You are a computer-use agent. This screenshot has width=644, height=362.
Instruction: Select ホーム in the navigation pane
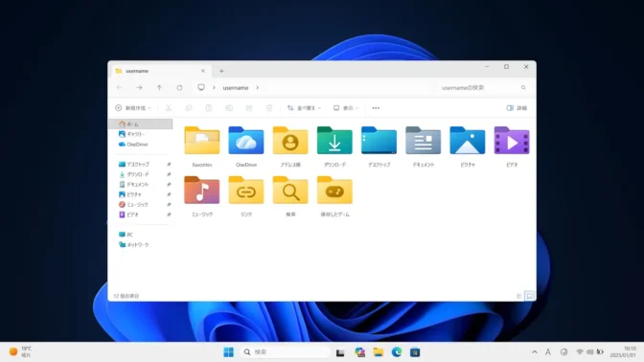[140, 124]
